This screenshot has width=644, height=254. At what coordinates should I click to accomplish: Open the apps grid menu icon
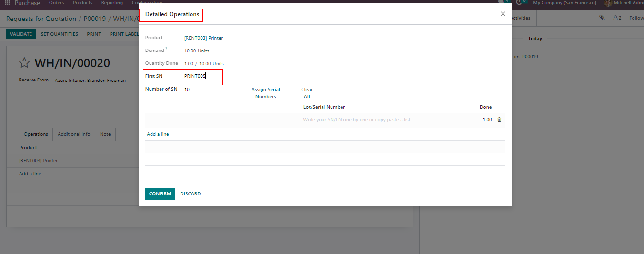point(7,3)
